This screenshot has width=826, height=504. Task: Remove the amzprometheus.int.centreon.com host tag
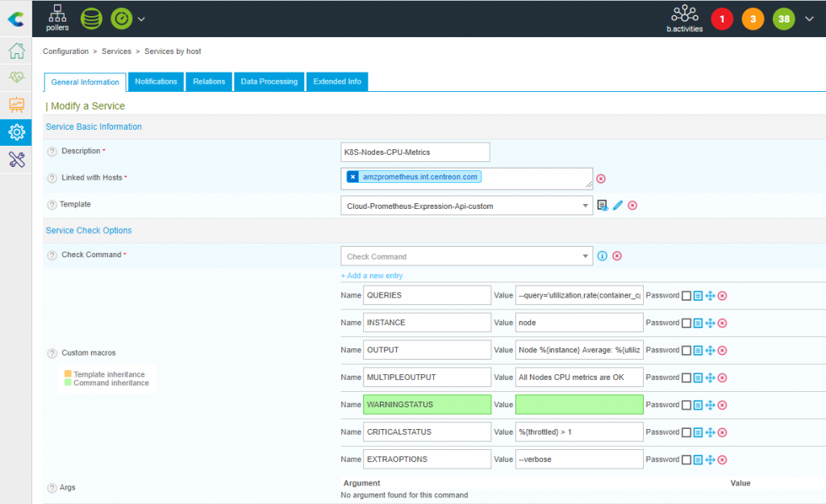click(x=353, y=177)
